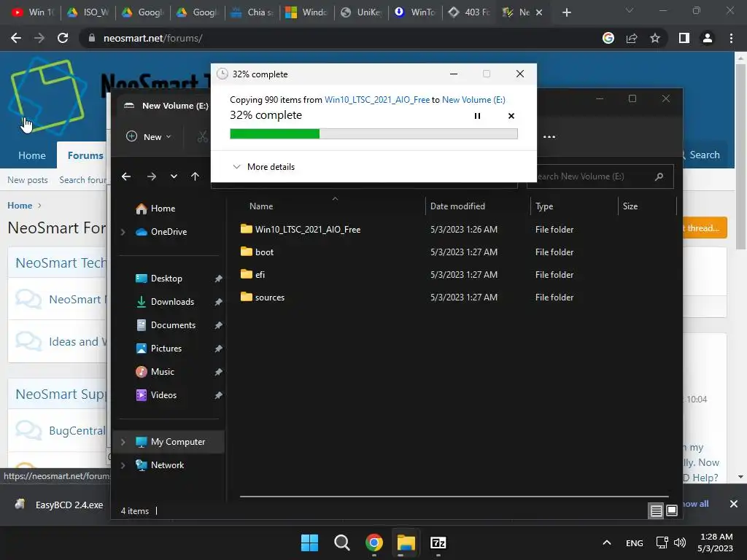Select Home in Explorer sidebar
The image size is (747, 560).
point(163,209)
